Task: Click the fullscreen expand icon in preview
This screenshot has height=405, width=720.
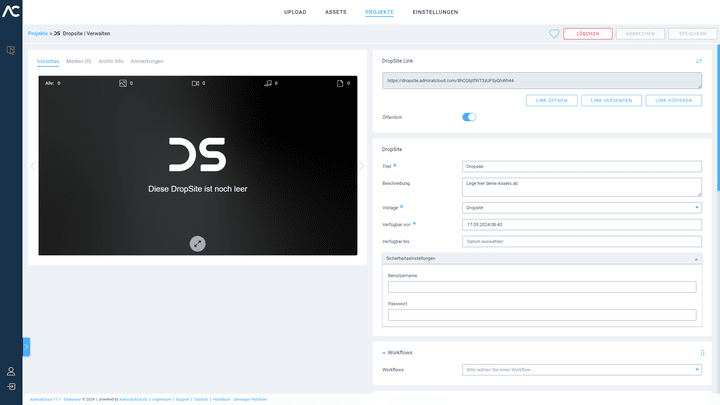Action: [x=198, y=243]
